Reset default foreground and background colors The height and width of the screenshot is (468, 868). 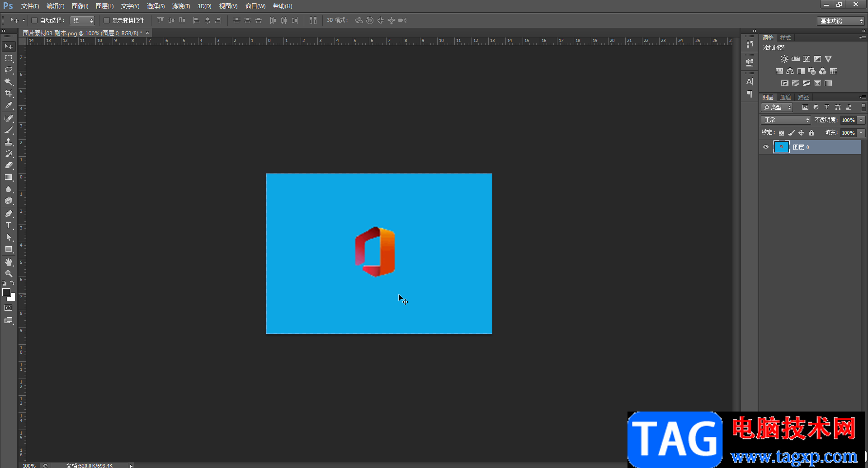click(x=4, y=283)
